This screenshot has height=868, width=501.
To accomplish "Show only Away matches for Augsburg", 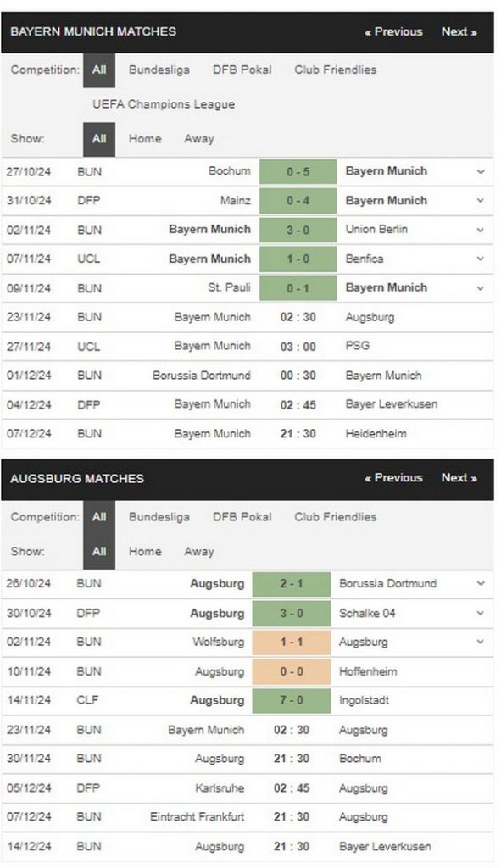I will [x=198, y=552].
